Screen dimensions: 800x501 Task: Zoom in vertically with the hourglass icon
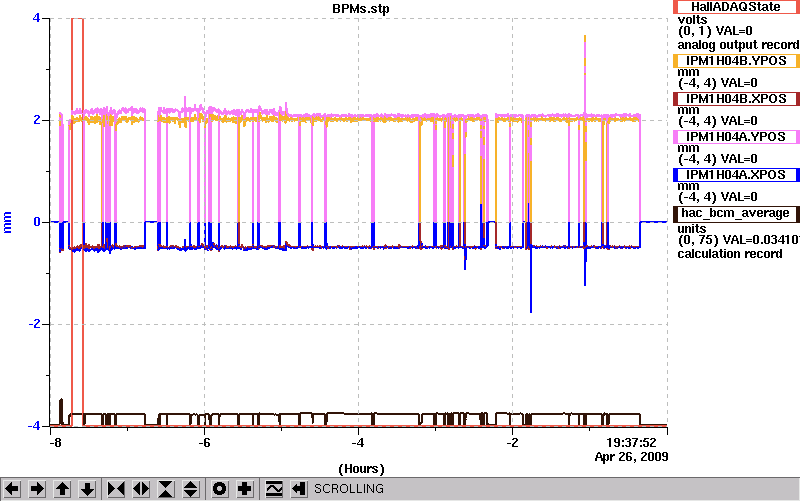point(166,489)
